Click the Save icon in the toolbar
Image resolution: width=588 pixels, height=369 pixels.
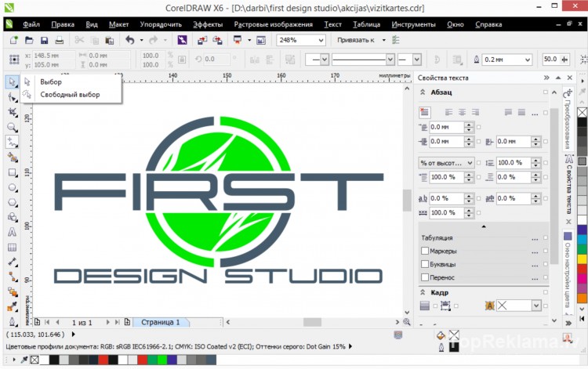[45, 40]
